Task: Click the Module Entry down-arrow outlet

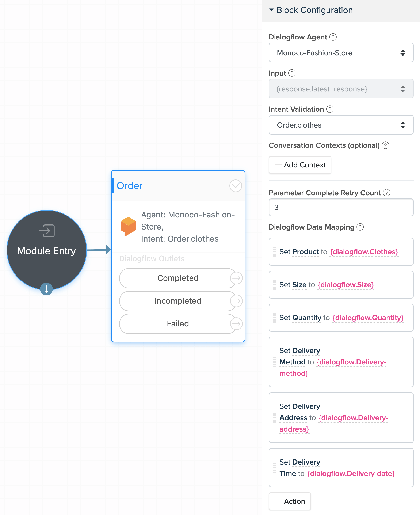Action: tap(46, 289)
